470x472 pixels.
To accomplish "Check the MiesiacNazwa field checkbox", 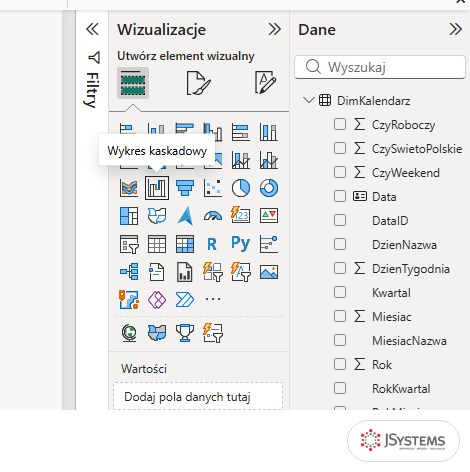I will click(340, 340).
